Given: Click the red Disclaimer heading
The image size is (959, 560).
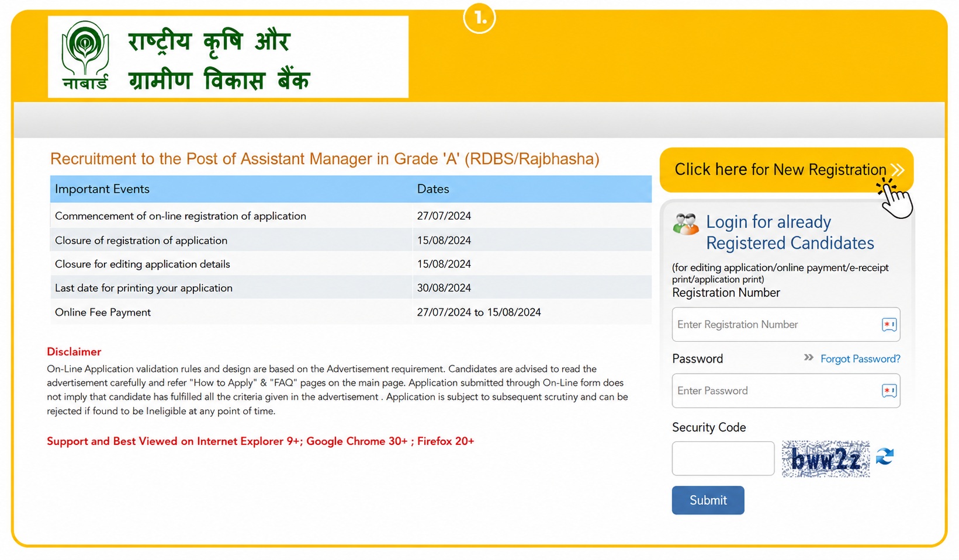Looking at the screenshot, I should tap(74, 352).
